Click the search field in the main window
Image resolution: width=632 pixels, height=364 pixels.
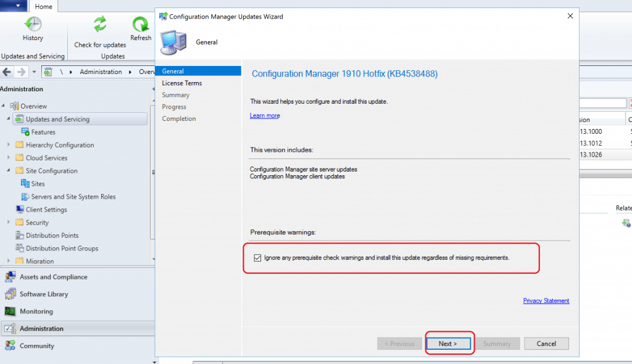point(603,103)
